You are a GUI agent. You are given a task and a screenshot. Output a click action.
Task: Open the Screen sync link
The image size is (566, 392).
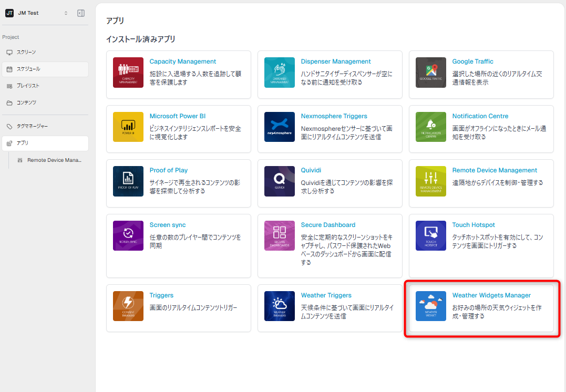coord(168,224)
